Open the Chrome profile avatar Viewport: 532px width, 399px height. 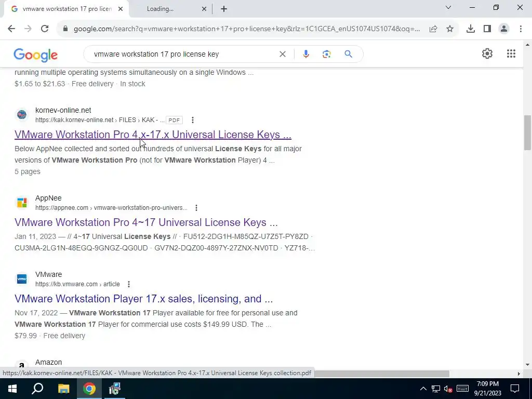point(504,29)
